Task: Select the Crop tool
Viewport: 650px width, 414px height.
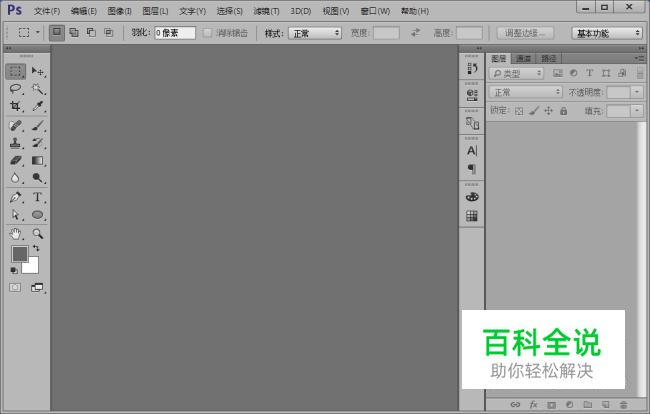Action: (x=15, y=106)
